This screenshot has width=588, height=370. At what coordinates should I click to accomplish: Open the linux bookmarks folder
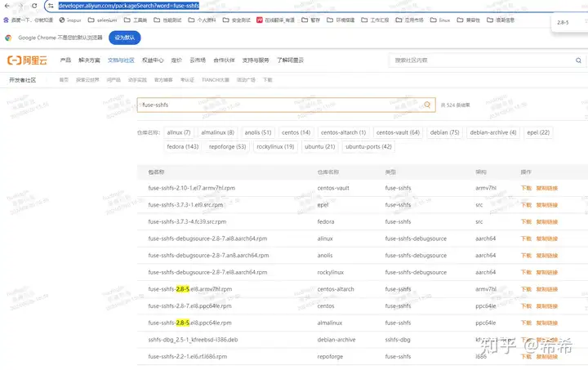point(440,20)
